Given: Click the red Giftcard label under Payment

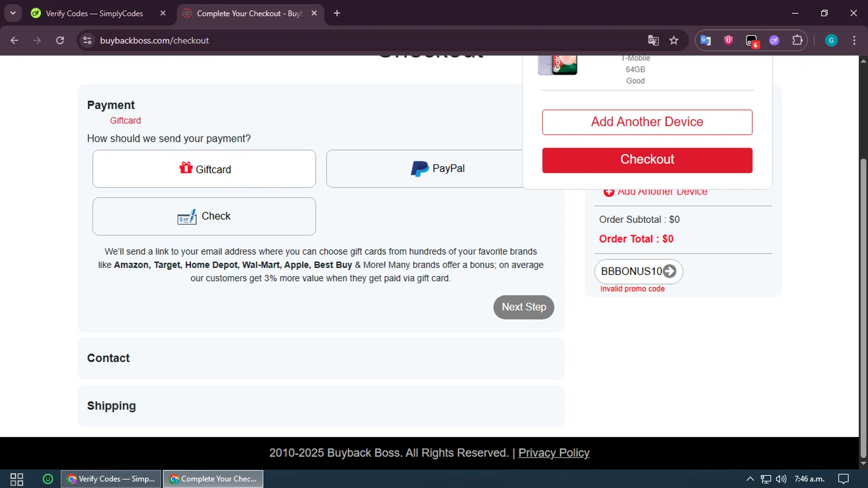Looking at the screenshot, I should tap(126, 121).
